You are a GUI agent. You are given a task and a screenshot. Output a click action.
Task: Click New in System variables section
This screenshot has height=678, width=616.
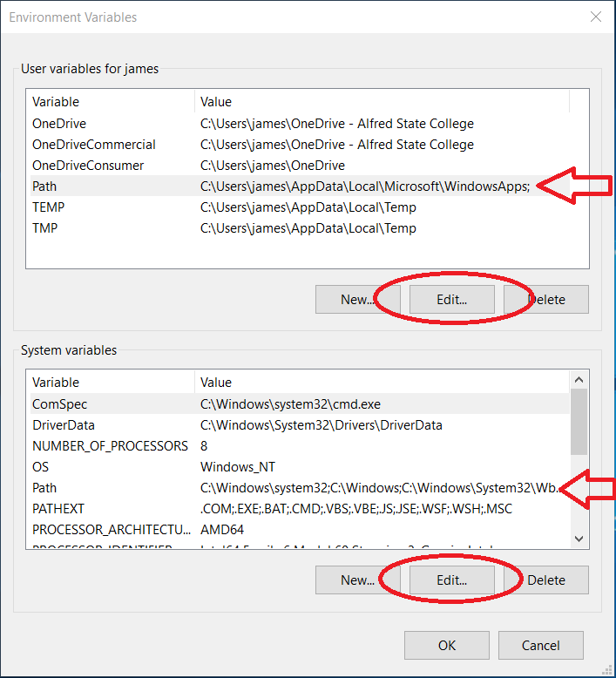[x=358, y=580]
